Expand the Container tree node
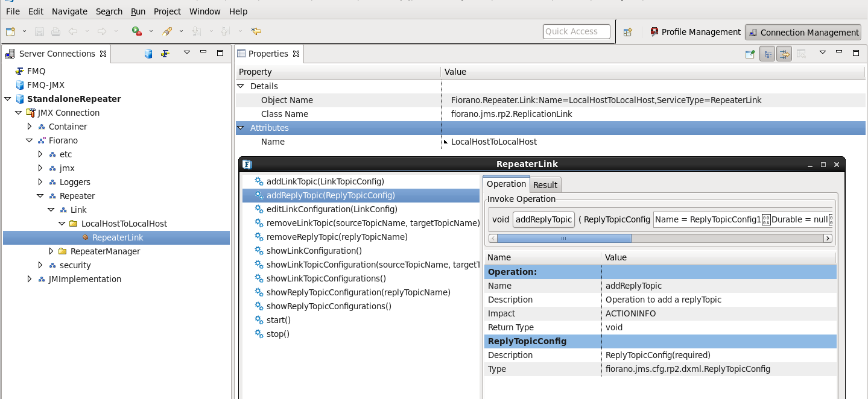This screenshot has width=868, height=399. [29, 127]
